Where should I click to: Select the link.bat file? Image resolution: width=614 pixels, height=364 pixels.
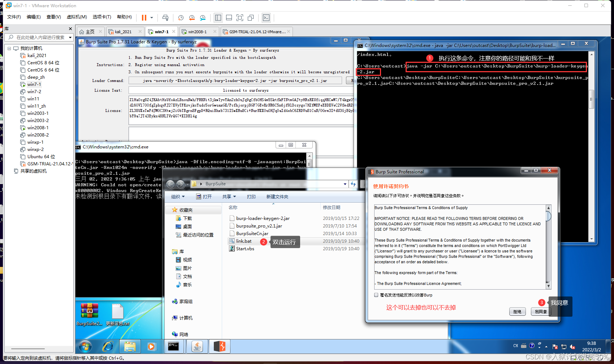coord(244,241)
